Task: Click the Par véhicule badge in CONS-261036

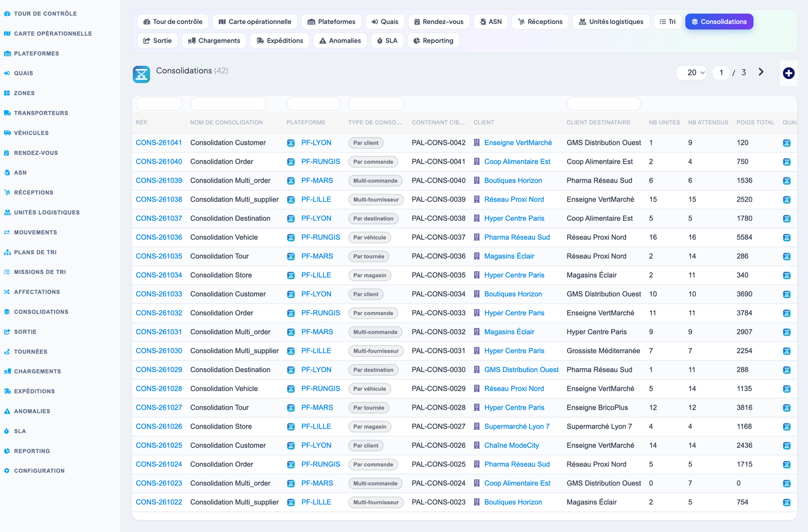Action: [370, 237]
